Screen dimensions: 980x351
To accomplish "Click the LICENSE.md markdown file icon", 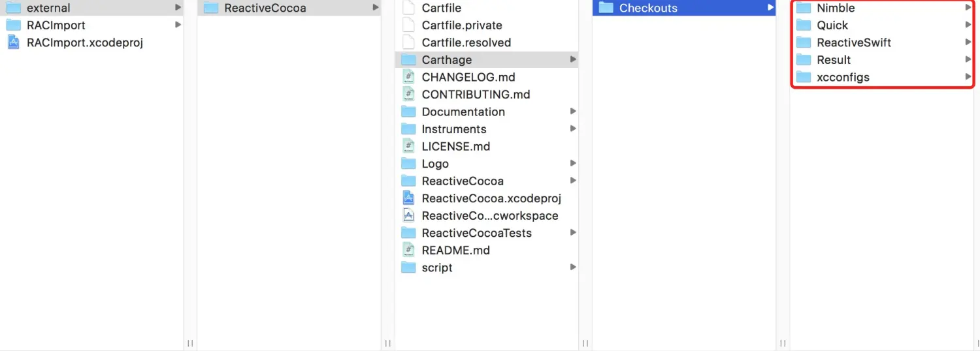I will pos(408,146).
